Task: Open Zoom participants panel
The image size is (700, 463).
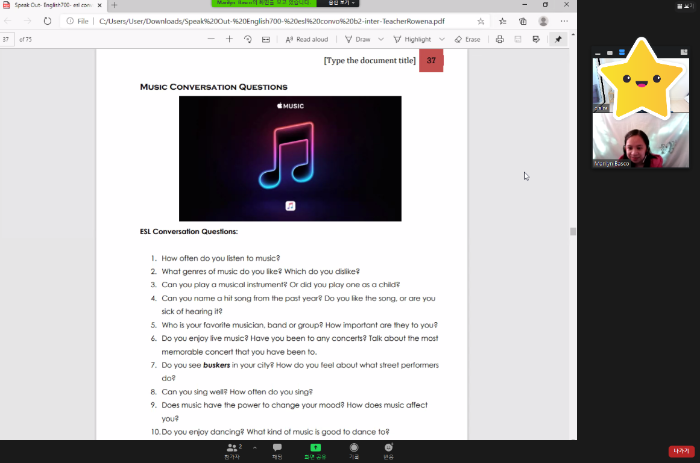Action: point(233,451)
